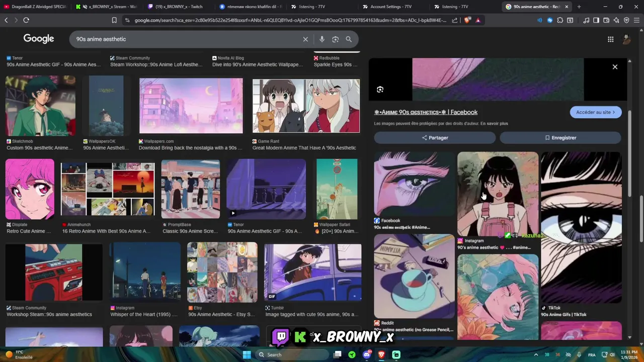Click the magnifier search icon in Google bar

349,39
